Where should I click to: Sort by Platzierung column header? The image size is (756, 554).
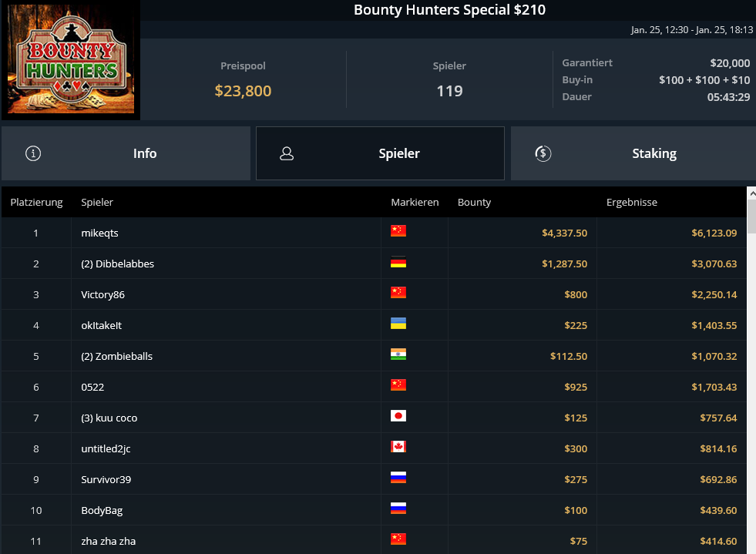click(x=36, y=203)
